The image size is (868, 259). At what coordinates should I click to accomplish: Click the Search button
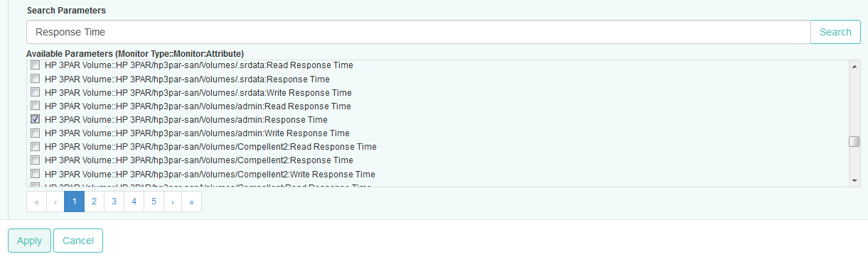tap(835, 32)
